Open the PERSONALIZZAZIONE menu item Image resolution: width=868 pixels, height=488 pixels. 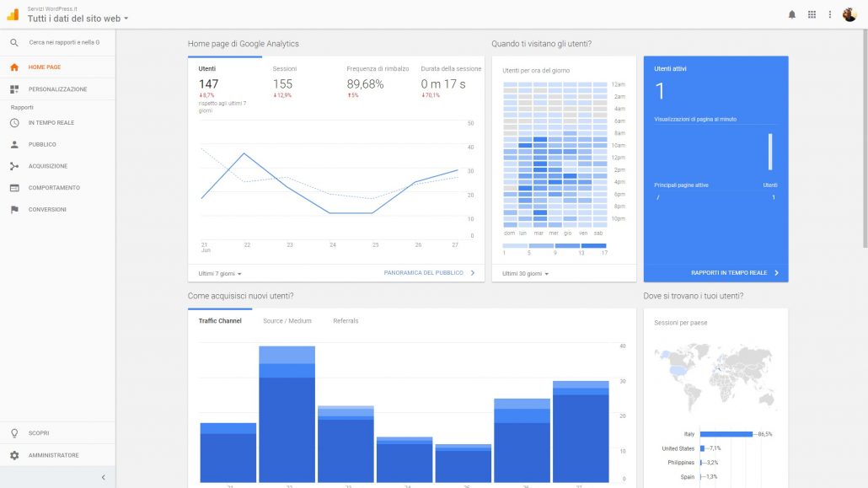coord(57,89)
